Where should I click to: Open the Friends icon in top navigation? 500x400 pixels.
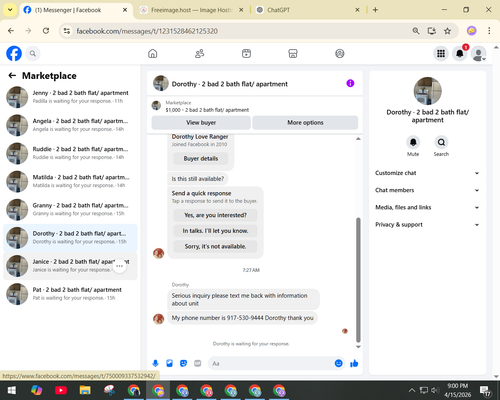[199, 53]
